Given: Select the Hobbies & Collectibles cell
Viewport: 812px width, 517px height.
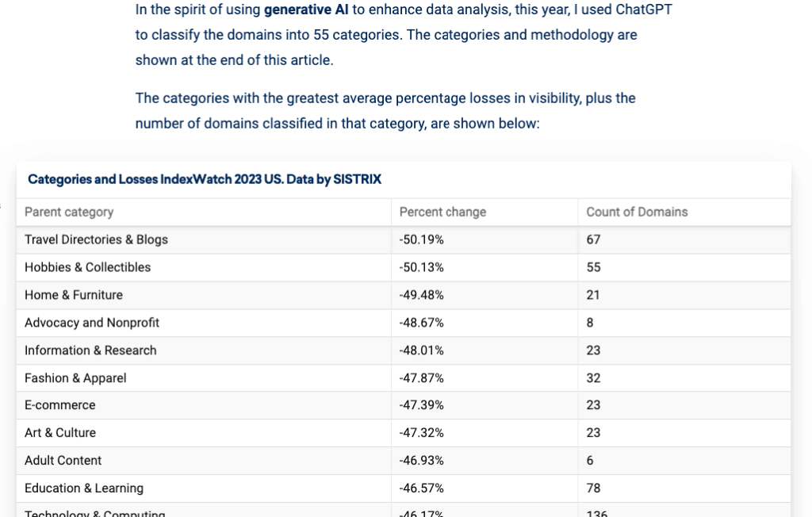Looking at the screenshot, I should tap(87, 267).
